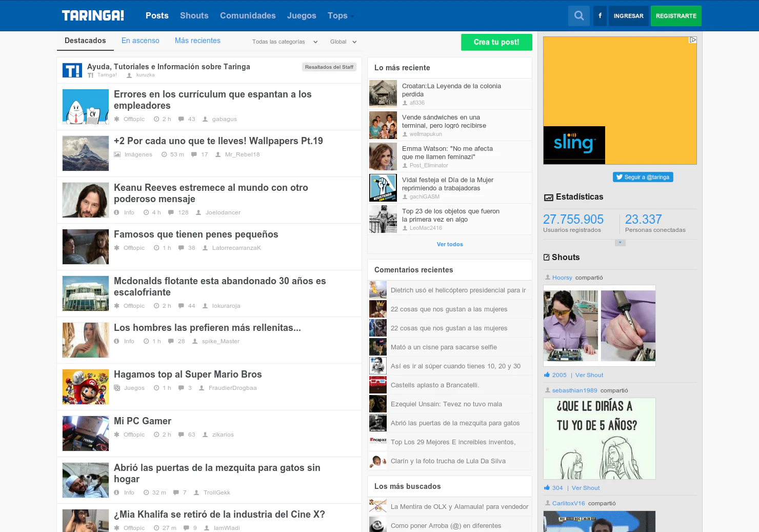Screen dimensions: 759x532
Task: Click the AdChoices icon on the ad
Action: [x=692, y=40]
